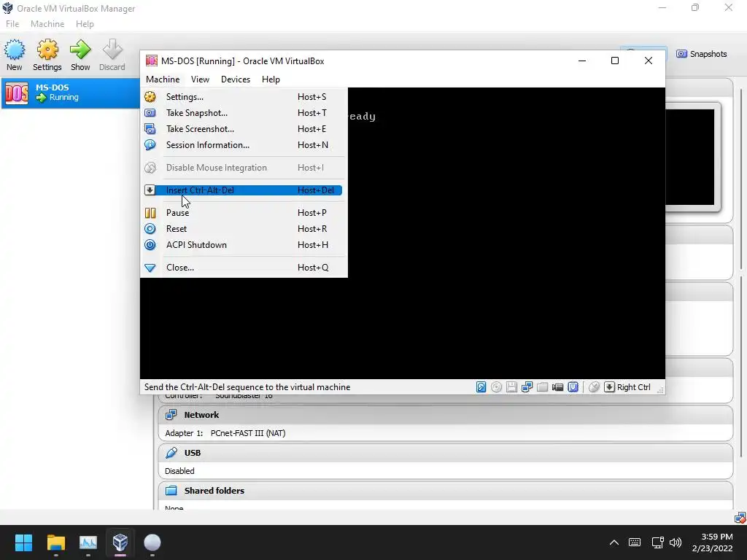Select Close... in the Machine menu

tap(243, 268)
